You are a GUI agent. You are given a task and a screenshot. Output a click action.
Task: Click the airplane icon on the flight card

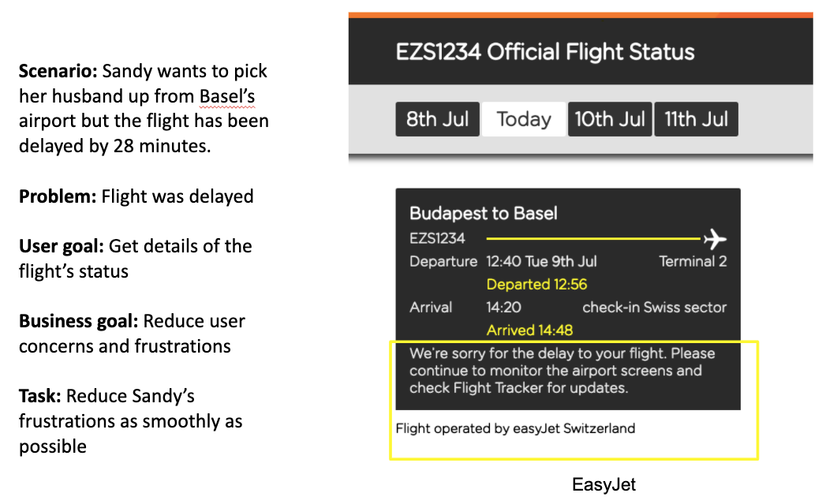click(715, 238)
